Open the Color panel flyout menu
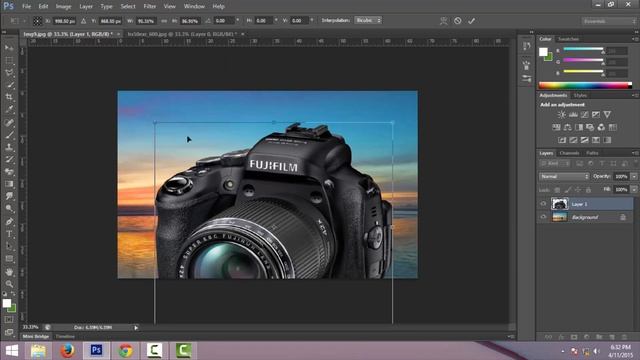This screenshot has width=640, height=360. coord(635,39)
